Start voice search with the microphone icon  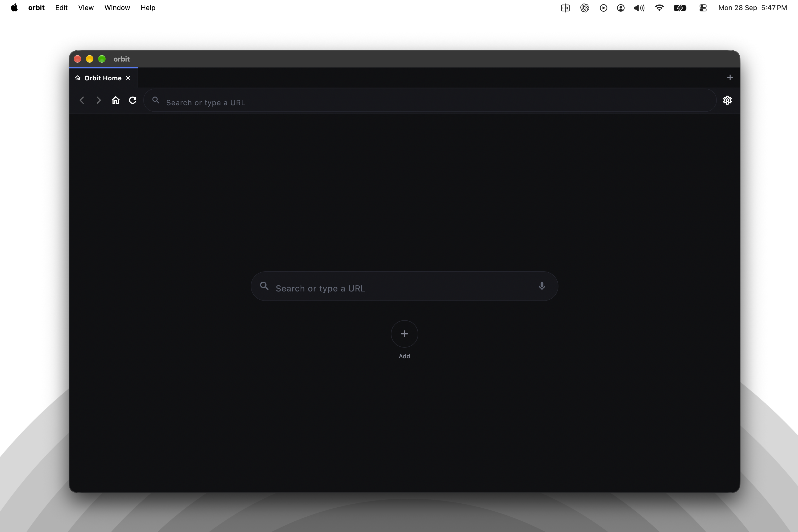click(x=542, y=286)
